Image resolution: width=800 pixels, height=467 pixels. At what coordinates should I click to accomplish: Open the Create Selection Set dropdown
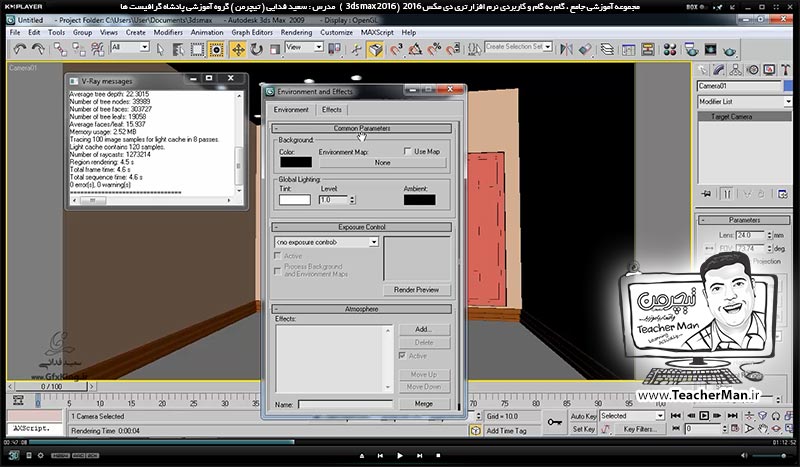pyautogui.click(x=548, y=46)
